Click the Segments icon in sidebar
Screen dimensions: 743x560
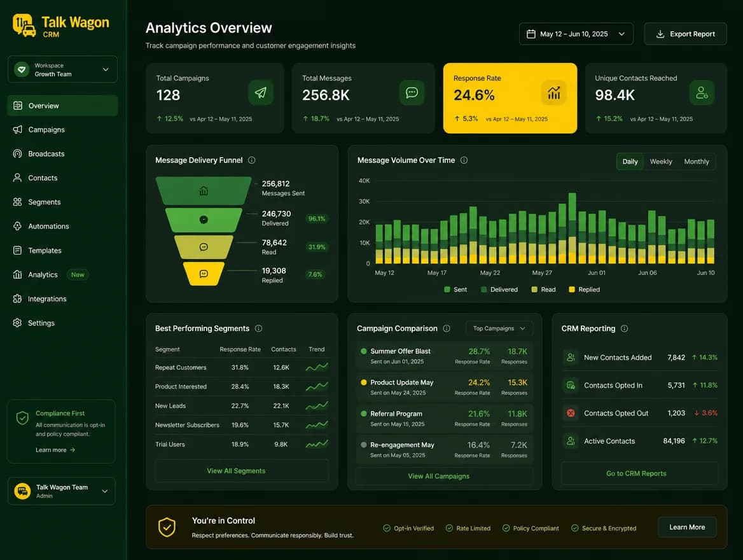coord(18,202)
